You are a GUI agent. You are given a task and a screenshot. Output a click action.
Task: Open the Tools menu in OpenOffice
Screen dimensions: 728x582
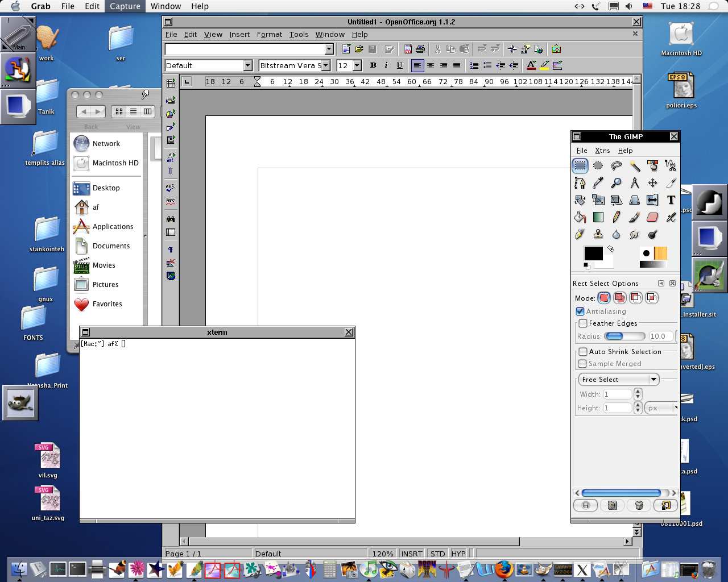(299, 35)
